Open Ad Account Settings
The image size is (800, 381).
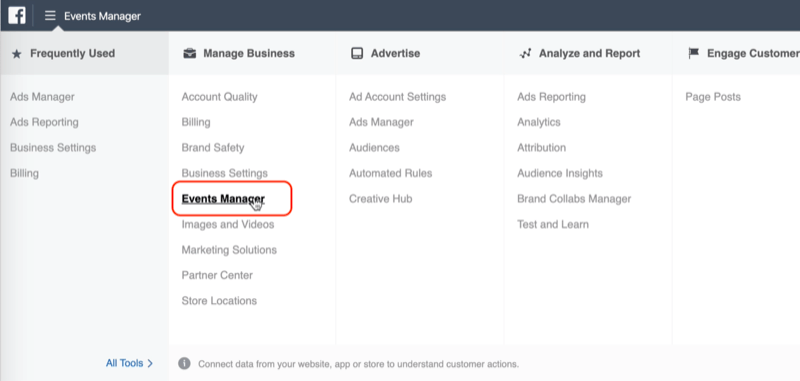tap(397, 97)
